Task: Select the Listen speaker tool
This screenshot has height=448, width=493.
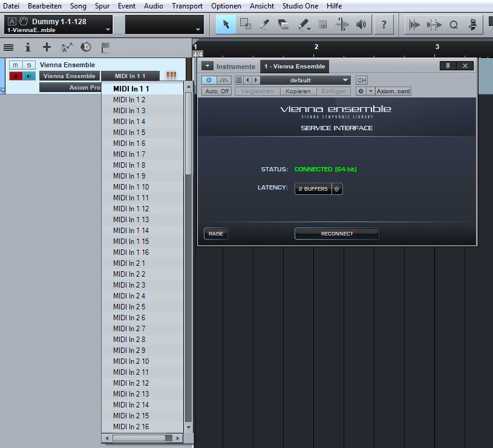Action: pyautogui.click(x=361, y=24)
